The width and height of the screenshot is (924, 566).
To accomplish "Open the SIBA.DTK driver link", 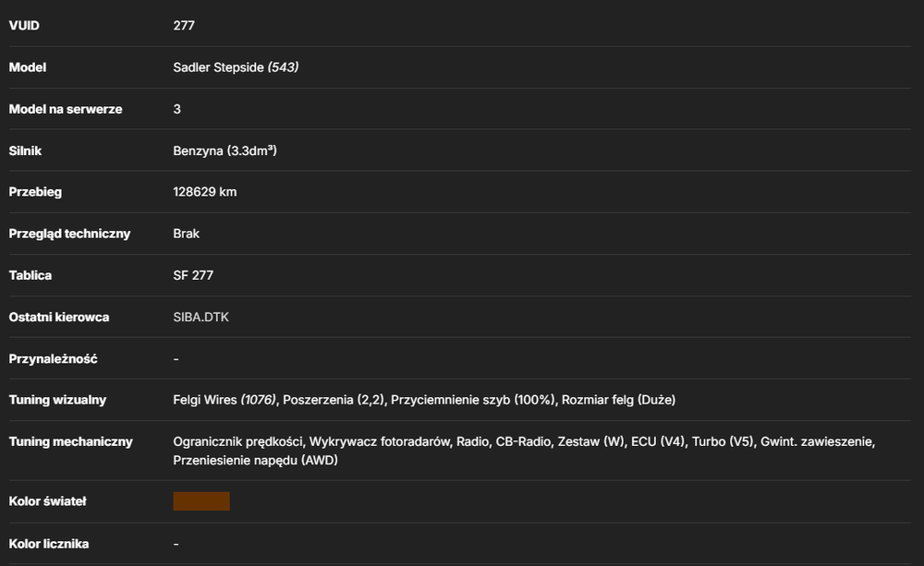I will pos(201,317).
